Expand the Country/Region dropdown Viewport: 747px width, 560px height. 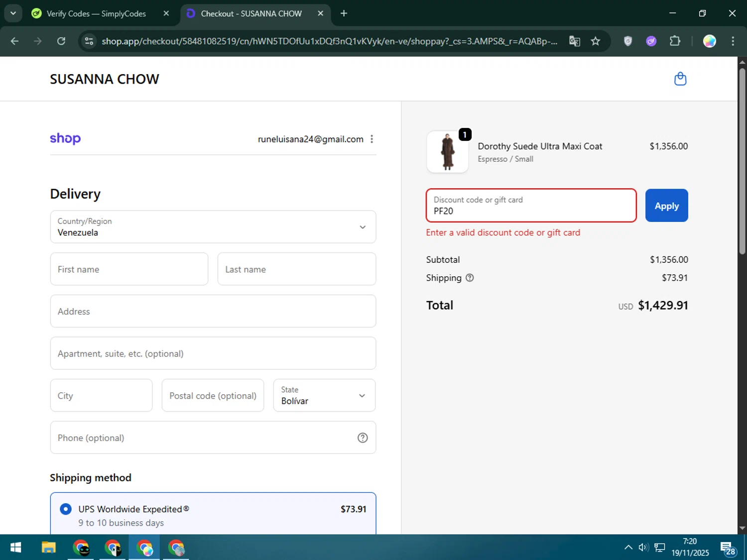[213, 227]
